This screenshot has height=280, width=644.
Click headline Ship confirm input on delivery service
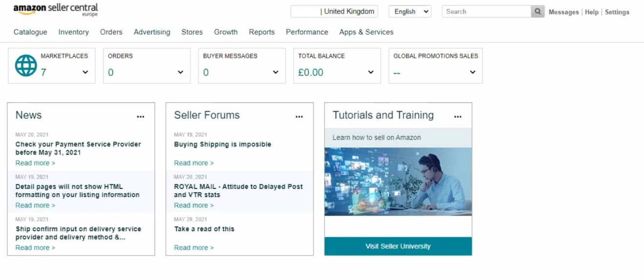tap(79, 233)
